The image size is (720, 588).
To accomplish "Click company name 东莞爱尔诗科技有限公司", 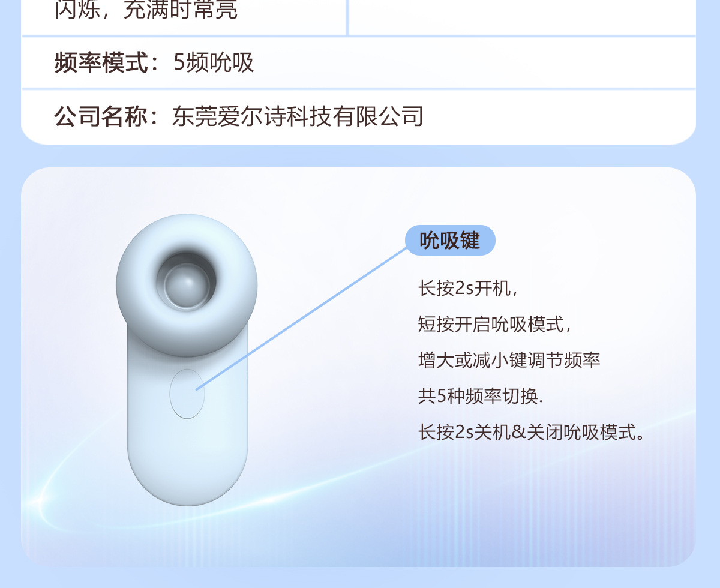I will tap(298, 116).
